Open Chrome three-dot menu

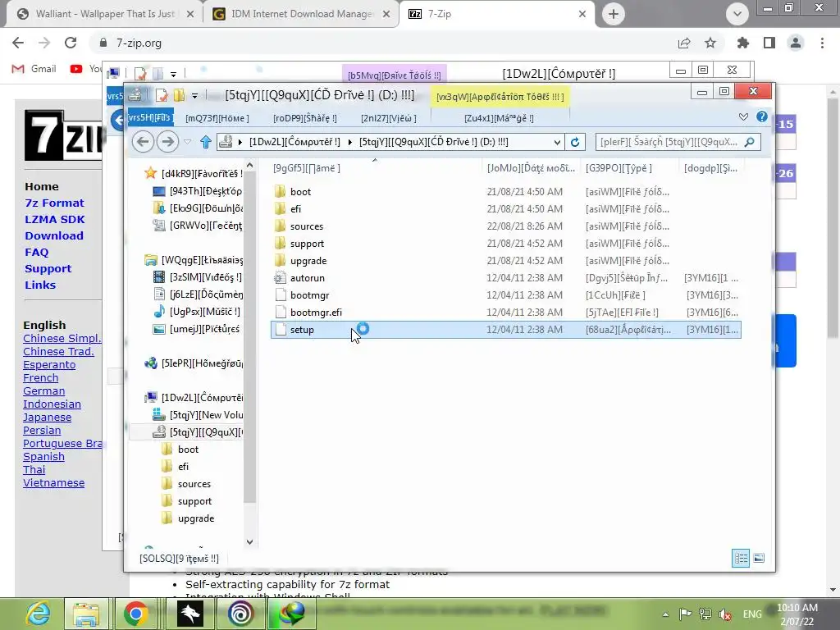click(x=822, y=43)
